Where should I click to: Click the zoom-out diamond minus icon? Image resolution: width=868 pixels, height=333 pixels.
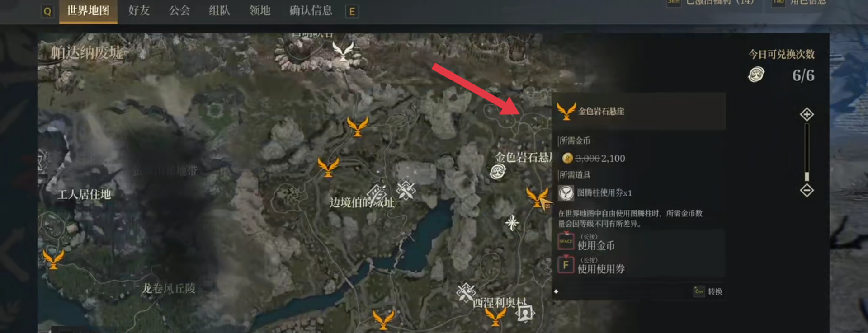807,190
